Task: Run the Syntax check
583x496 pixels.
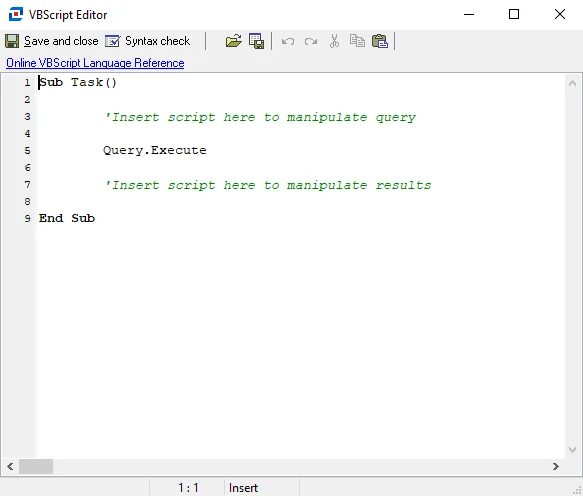Action: [148, 41]
